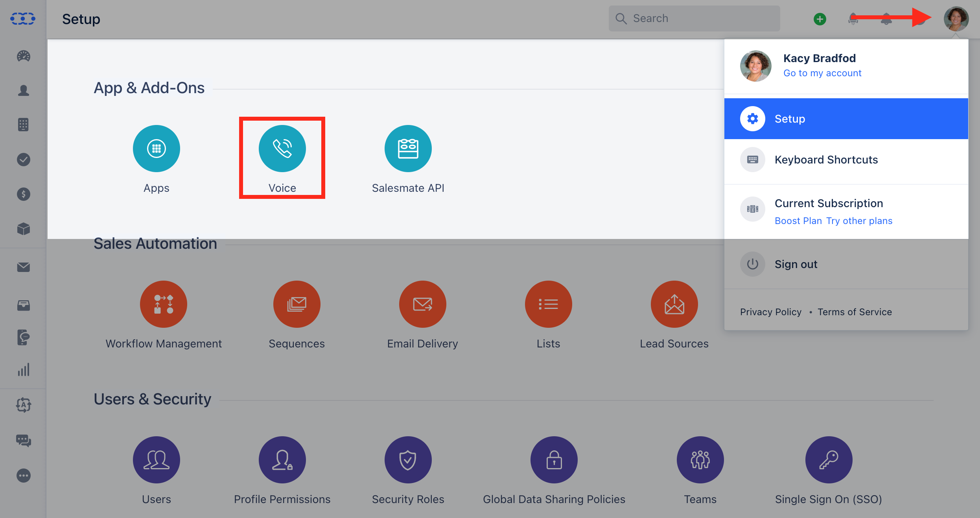
Task: Open the Voice add-on settings
Action: click(x=282, y=149)
